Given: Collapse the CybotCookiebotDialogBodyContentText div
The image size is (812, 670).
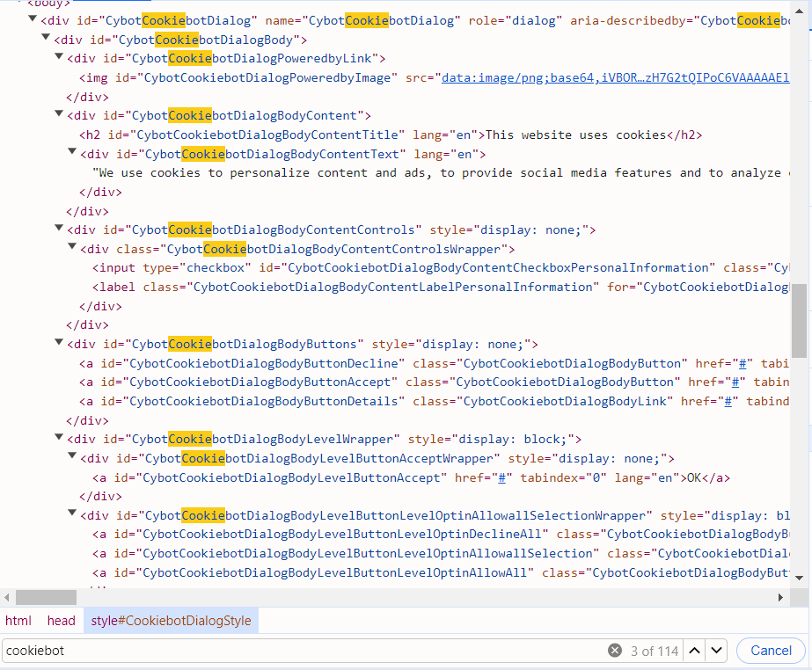Looking at the screenshot, I should 72,154.
